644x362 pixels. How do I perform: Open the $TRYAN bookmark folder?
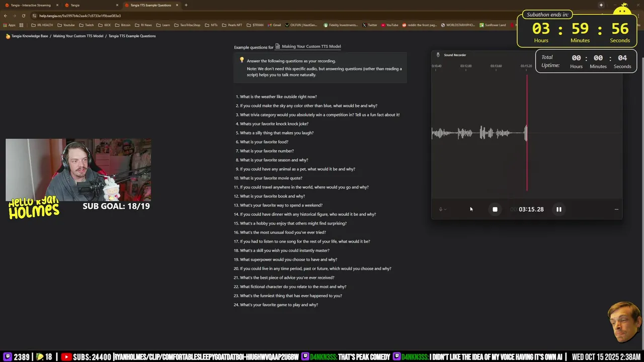click(255, 25)
